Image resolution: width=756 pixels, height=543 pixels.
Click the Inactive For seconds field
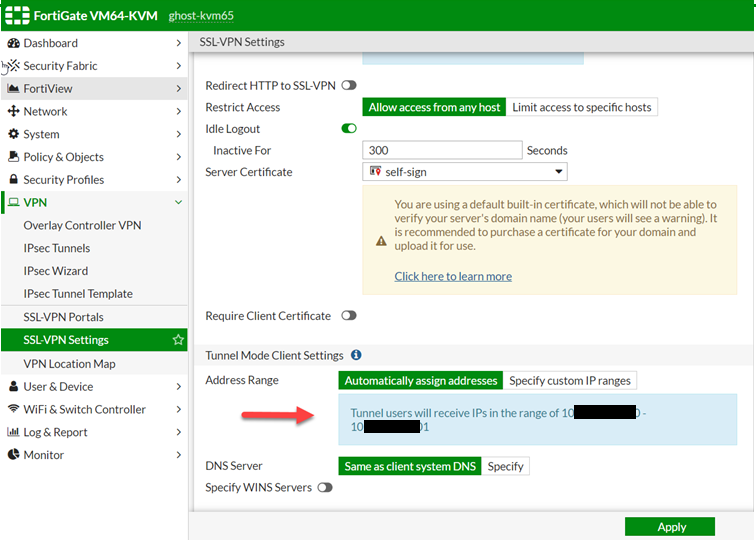pos(442,150)
